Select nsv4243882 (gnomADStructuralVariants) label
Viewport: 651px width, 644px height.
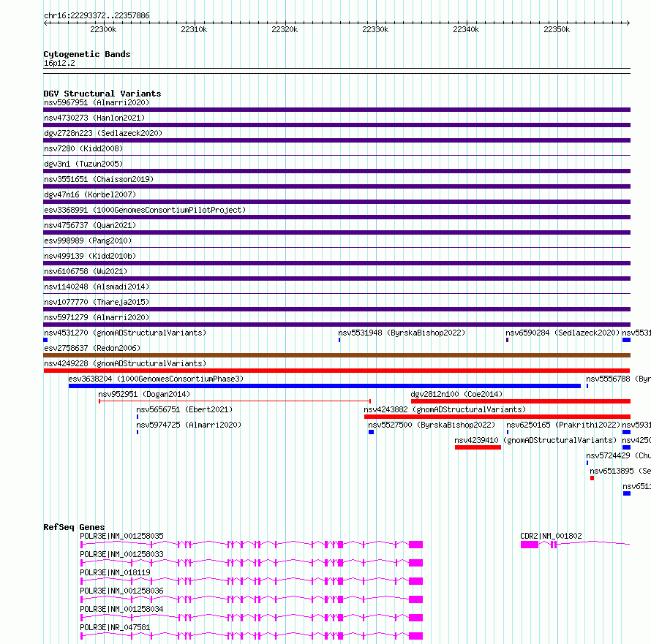(x=445, y=409)
